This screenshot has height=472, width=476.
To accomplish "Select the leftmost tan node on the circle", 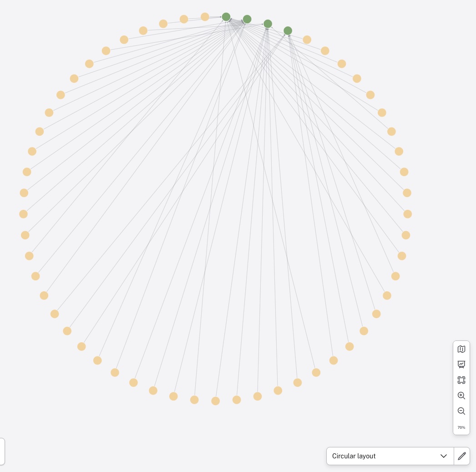I will pyautogui.click(x=23, y=214).
